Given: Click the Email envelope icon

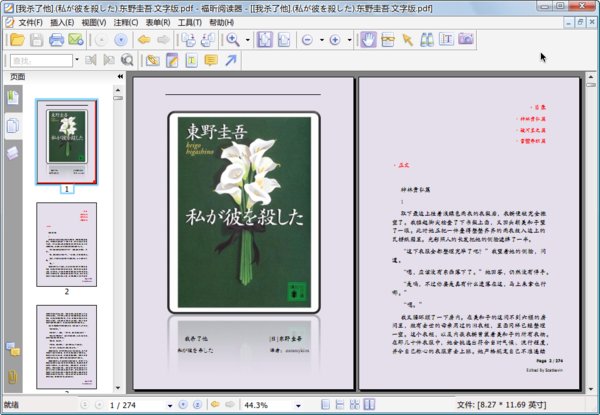Looking at the screenshot, I should (x=76, y=40).
